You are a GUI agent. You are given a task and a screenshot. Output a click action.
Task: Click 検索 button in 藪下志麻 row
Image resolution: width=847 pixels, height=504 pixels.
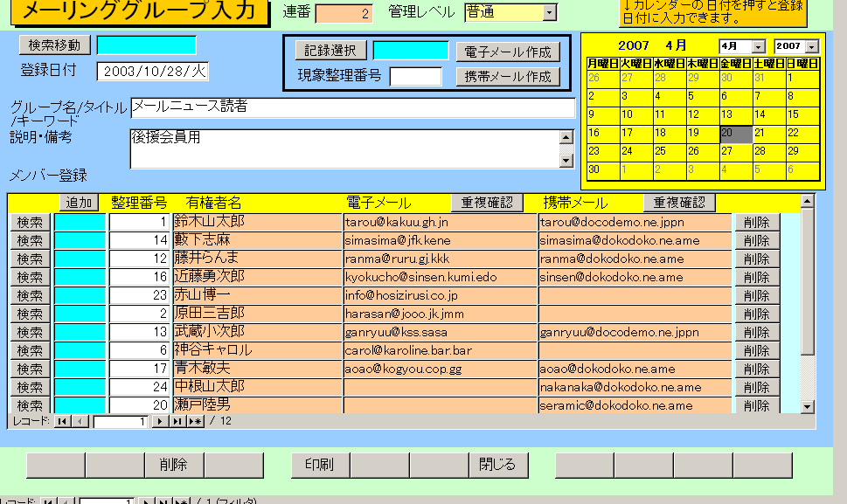tap(30, 241)
